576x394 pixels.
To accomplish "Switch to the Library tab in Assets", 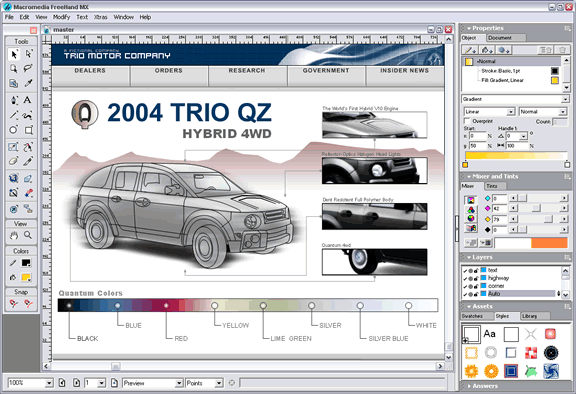I will pos(535,316).
